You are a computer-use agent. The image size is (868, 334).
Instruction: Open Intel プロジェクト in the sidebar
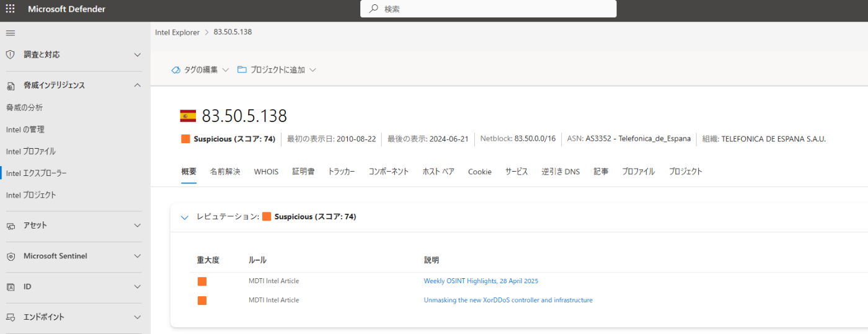(31, 195)
